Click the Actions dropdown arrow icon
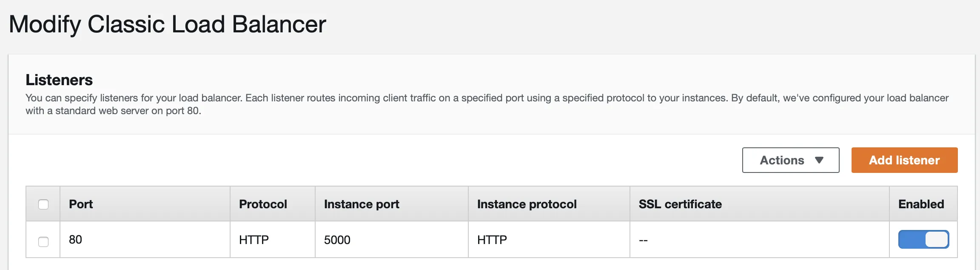The width and height of the screenshot is (980, 270). coord(819,160)
